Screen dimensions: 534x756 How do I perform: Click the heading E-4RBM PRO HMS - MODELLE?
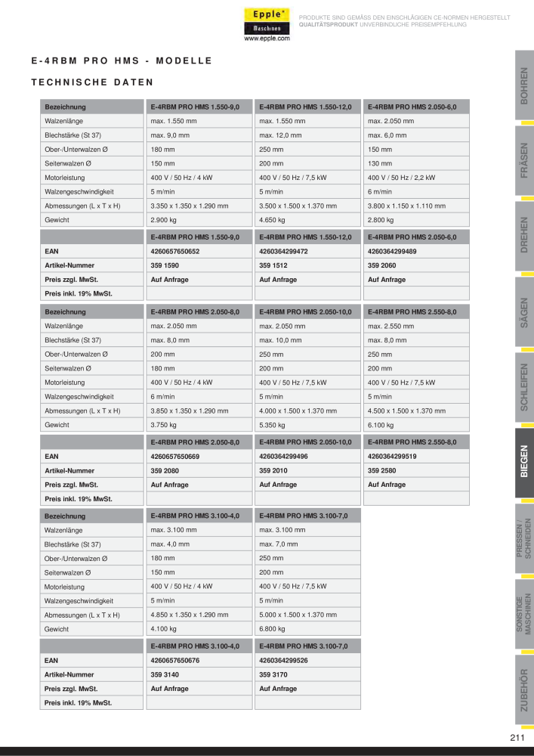click(122, 60)
